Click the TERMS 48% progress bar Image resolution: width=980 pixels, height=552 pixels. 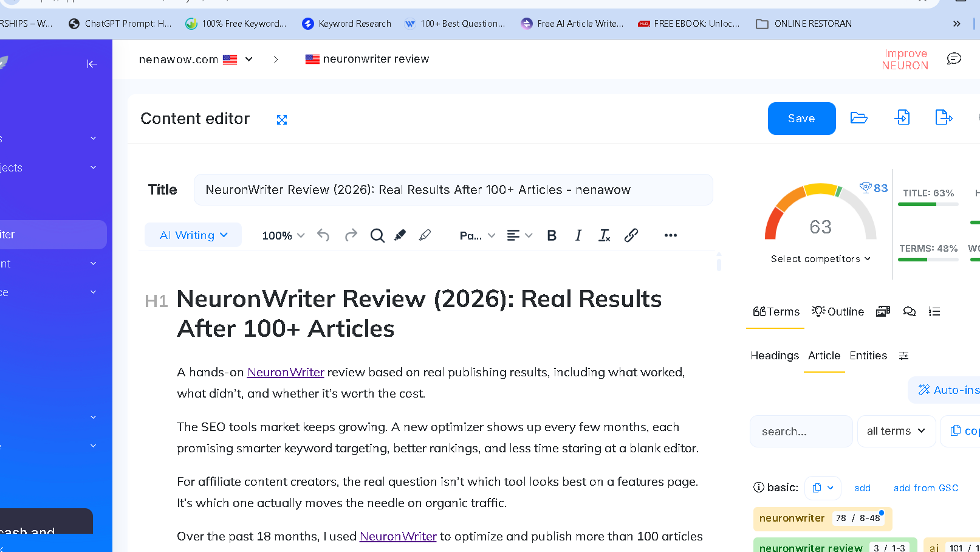tap(928, 260)
